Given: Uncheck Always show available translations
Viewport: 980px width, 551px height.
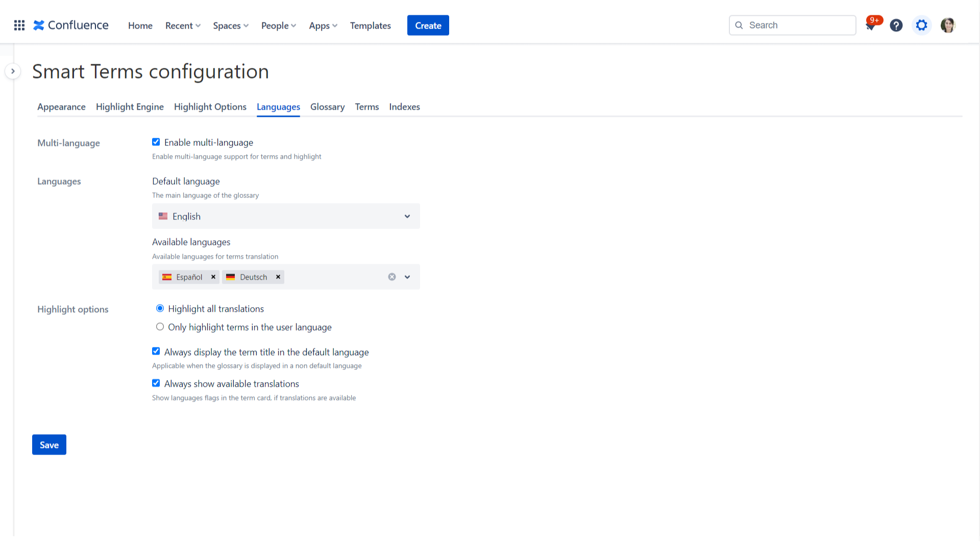Looking at the screenshot, I should (x=156, y=383).
